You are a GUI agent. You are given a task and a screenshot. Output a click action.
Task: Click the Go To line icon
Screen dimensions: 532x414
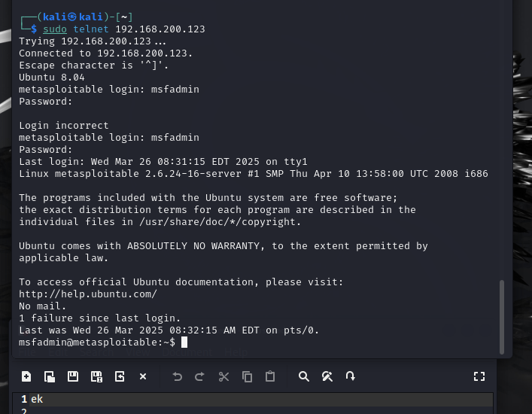click(350, 376)
